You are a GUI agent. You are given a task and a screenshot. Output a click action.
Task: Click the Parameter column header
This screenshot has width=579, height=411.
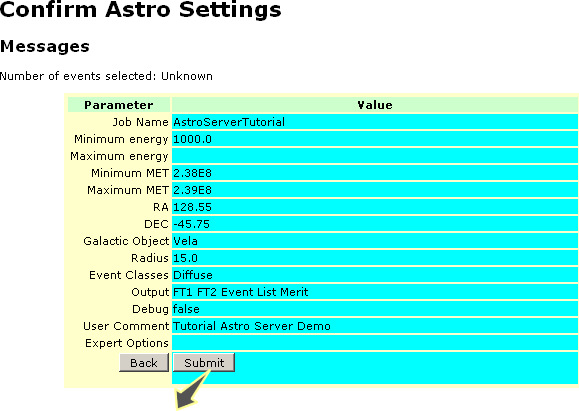pyautogui.click(x=119, y=105)
